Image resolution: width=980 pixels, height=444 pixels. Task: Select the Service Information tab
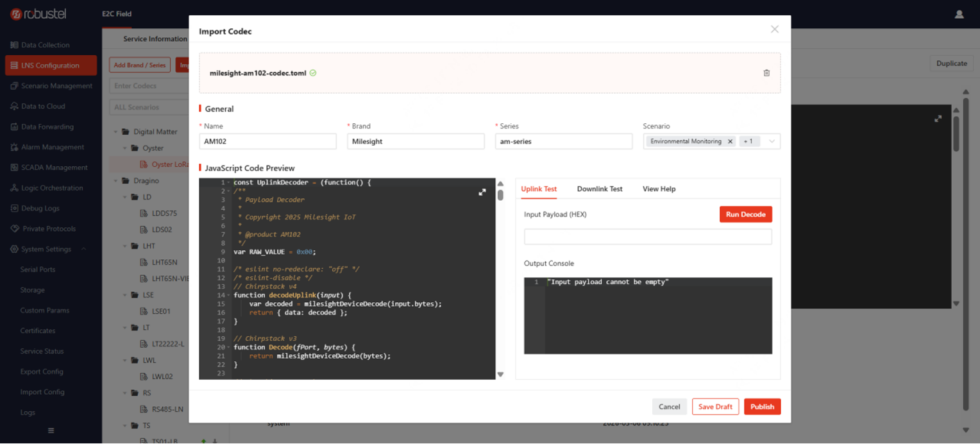[155, 38]
